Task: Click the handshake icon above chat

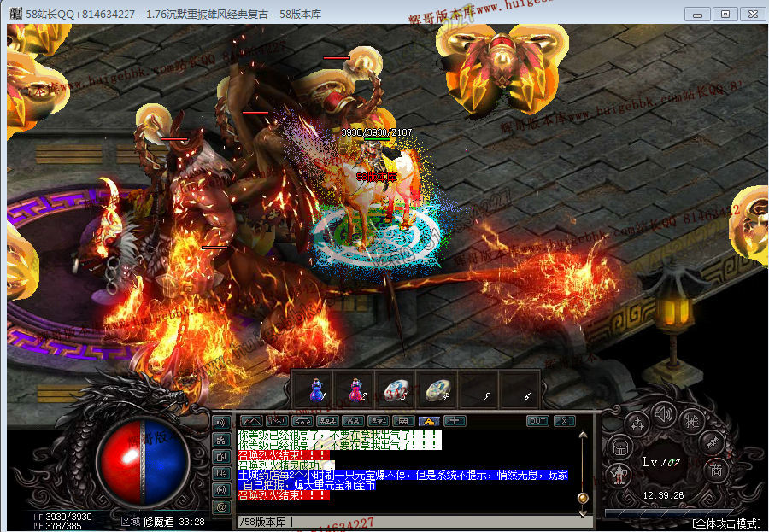Action: tap(302, 421)
